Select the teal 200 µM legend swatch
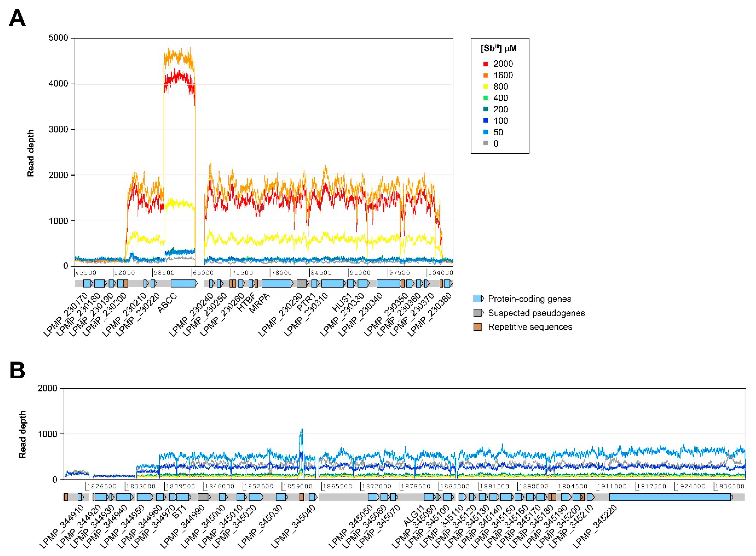 [x=486, y=109]
